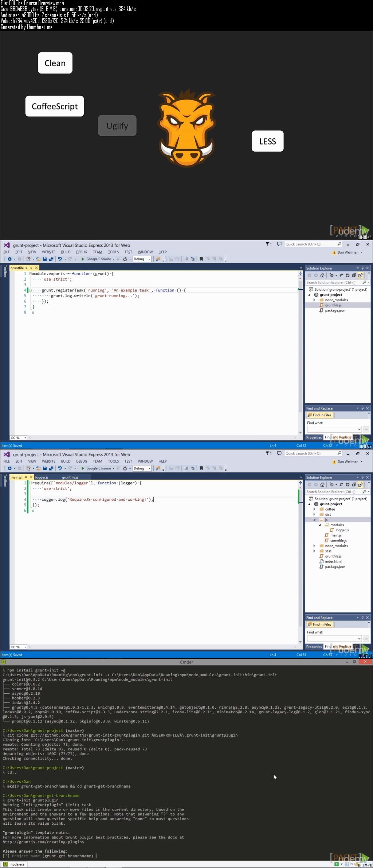Toggle pin on gruntfile.js tab in upper frame

coord(31,268)
